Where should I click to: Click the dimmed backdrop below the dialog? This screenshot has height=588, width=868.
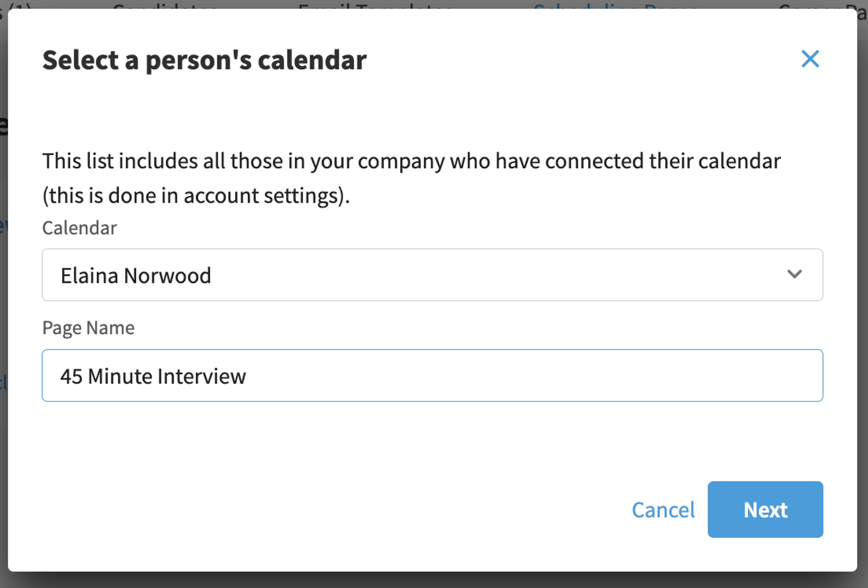(x=433, y=580)
